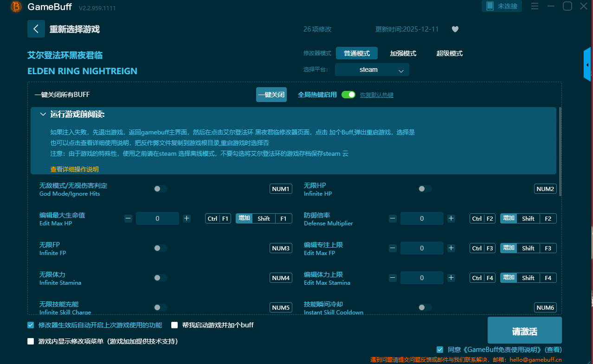Click the Edit Max FP value field
Image resolution: width=593 pixels, height=364 pixels.
(422, 248)
